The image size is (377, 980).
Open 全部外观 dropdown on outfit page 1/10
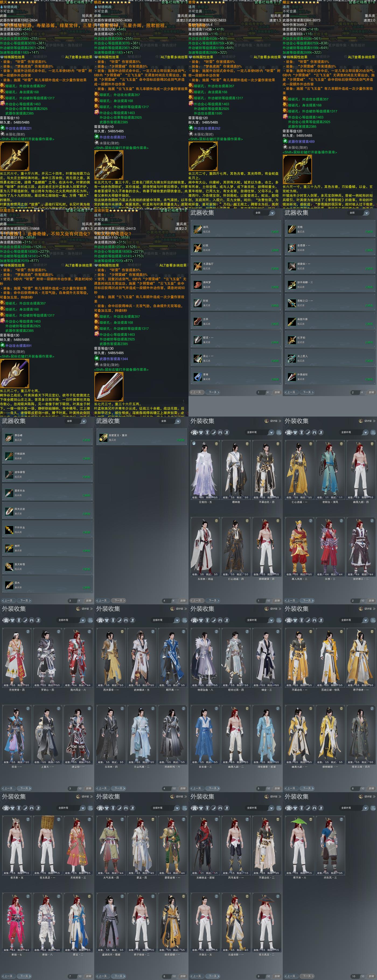(x=260, y=432)
